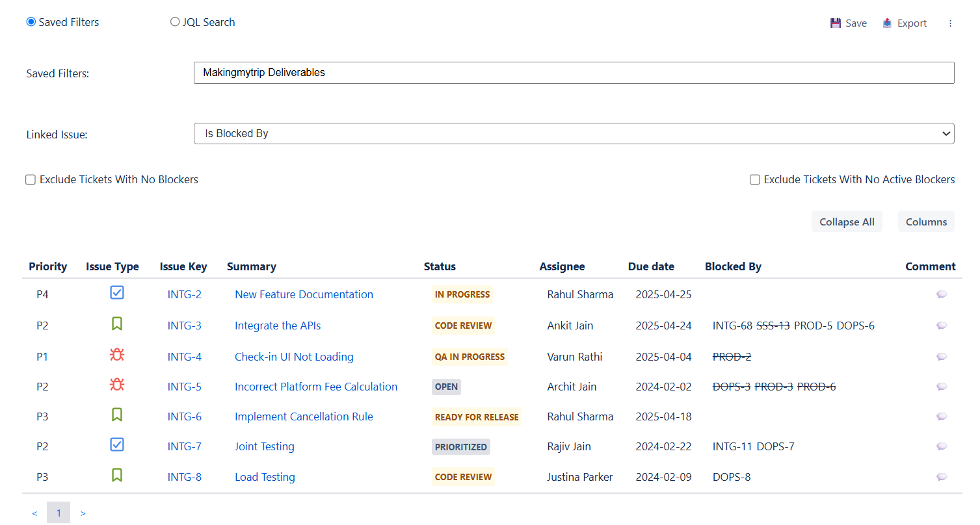Screen dimensions: 980x525
Task: Enable Exclude Tickets With No Blockers
Action: pyautogui.click(x=31, y=180)
